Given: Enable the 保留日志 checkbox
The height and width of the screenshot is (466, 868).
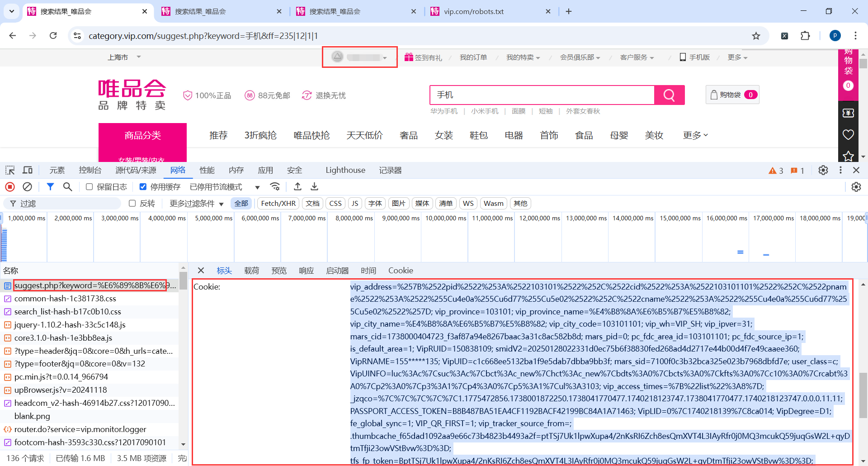Looking at the screenshot, I should pos(89,186).
